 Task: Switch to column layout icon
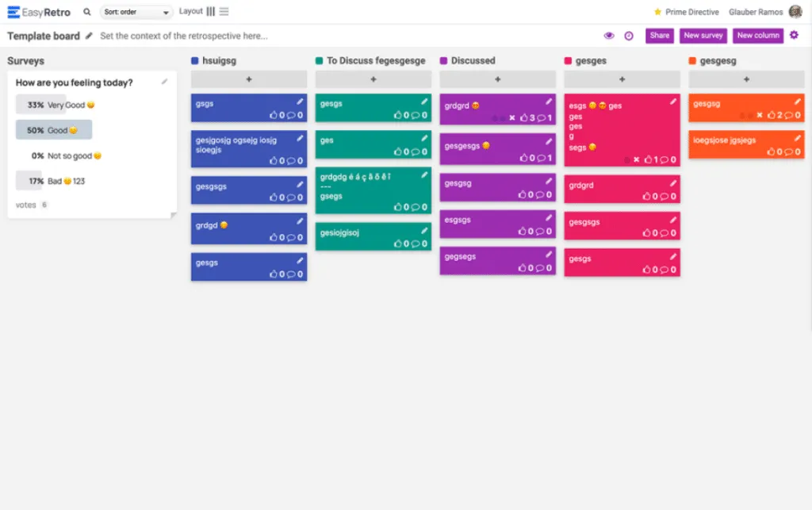(210, 11)
